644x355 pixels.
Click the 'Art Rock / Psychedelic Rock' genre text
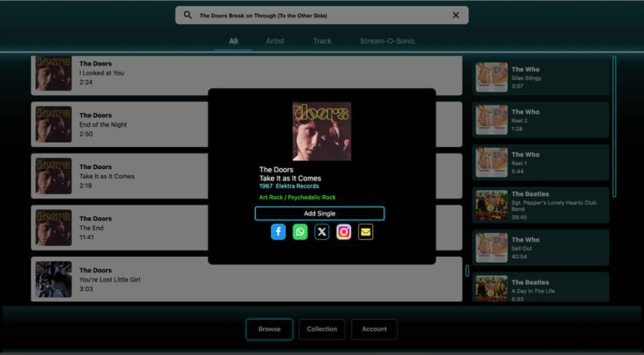[297, 197]
